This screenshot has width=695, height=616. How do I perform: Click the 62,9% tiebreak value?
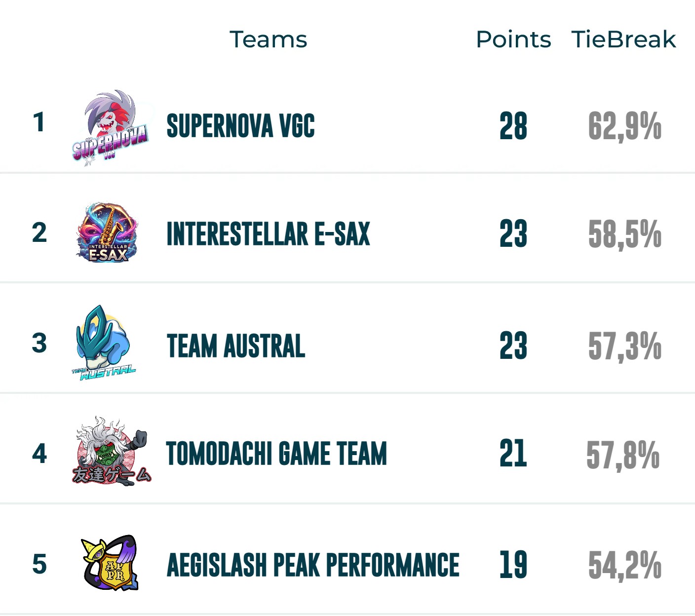624,126
